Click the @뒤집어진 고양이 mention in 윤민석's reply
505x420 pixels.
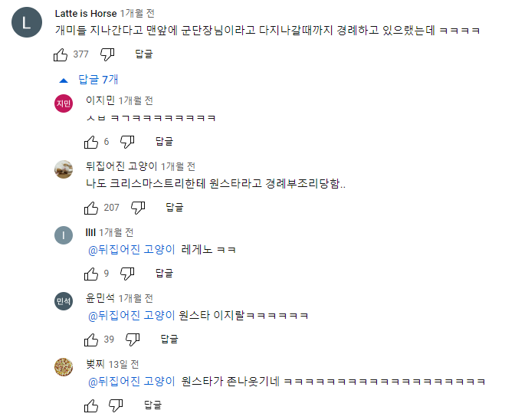click(132, 316)
